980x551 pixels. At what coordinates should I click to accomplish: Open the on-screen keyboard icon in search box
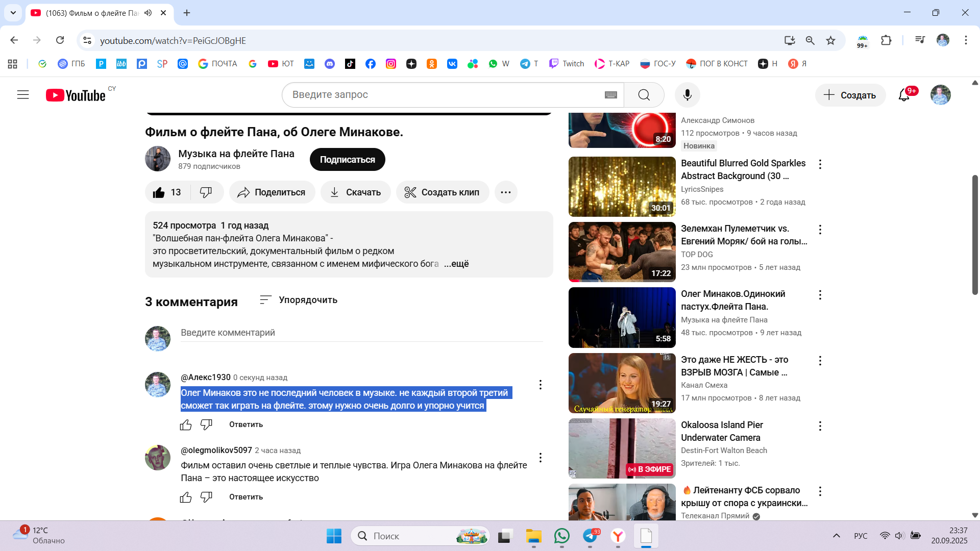tap(610, 95)
